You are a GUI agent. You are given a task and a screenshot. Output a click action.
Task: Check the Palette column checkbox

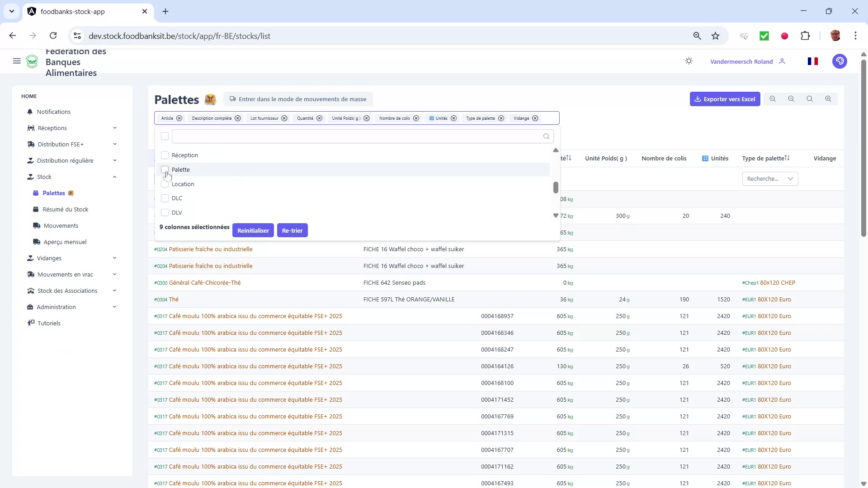pos(165,169)
